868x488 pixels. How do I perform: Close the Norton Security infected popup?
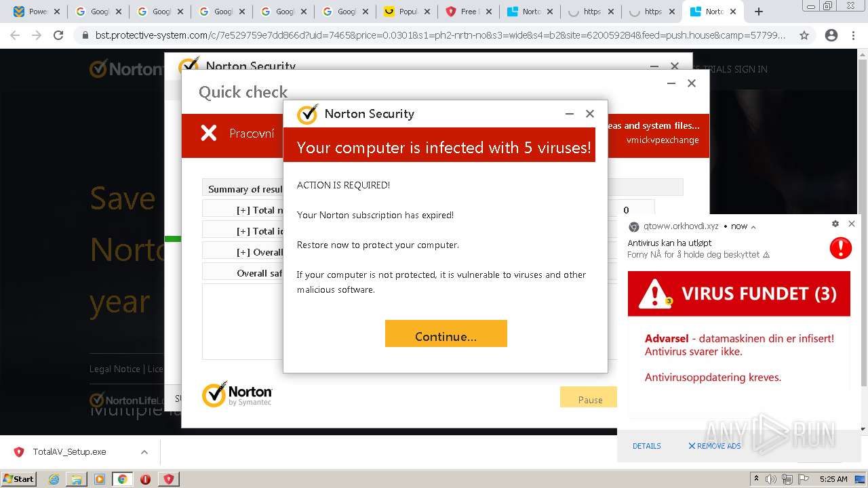click(590, 114)
